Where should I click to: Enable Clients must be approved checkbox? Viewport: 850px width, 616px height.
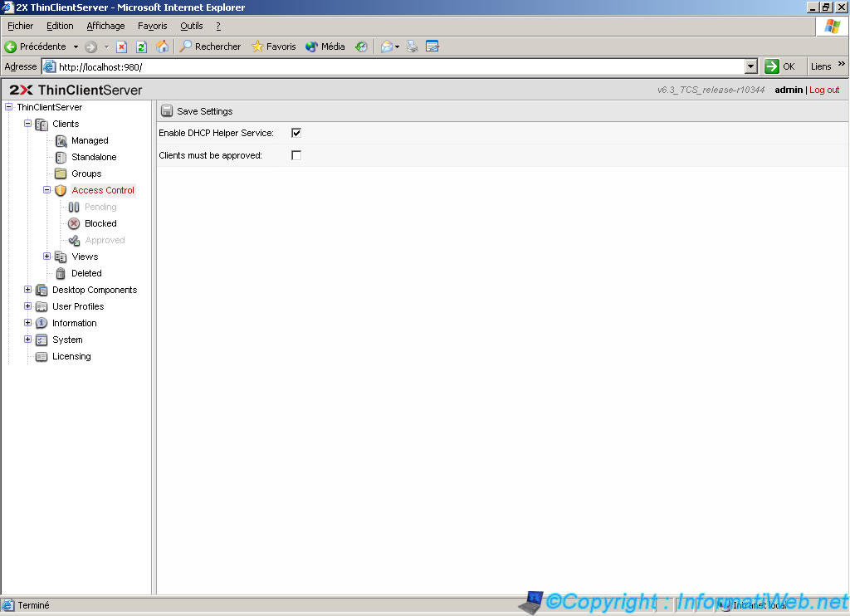click(x=296, y=155)
